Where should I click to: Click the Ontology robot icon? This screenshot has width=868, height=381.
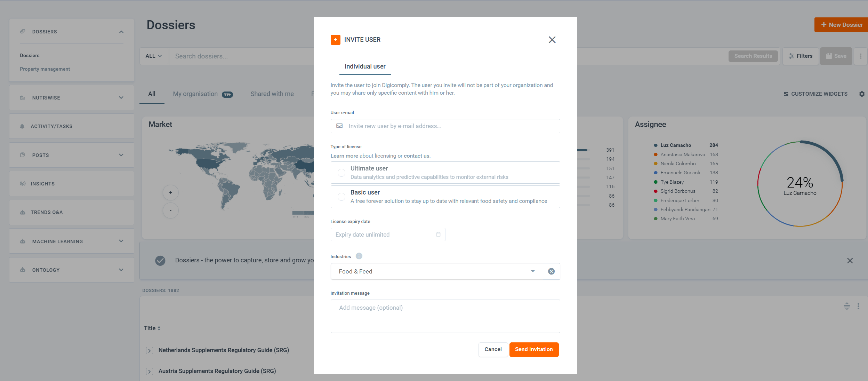coord(23,270)
